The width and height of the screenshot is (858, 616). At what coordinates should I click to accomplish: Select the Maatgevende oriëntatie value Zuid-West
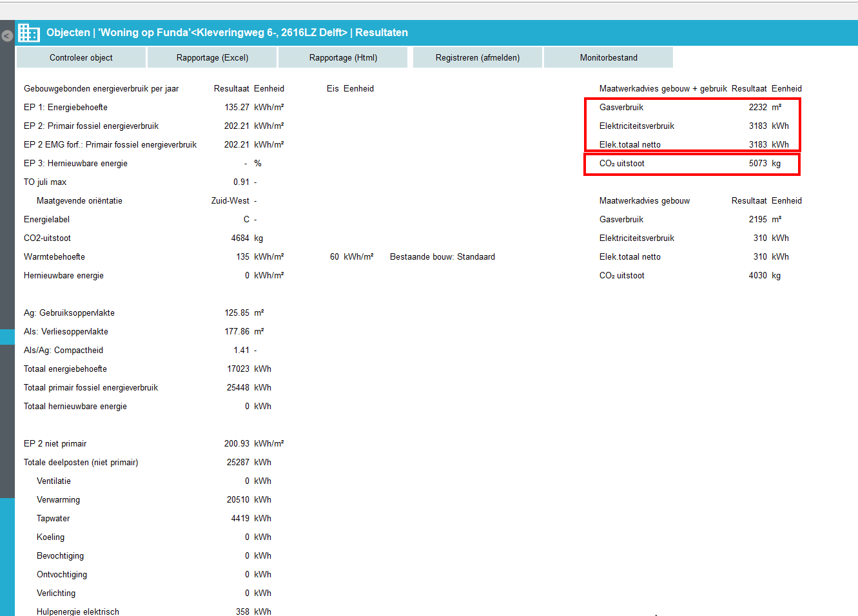pyautogui.click(x=230, y=201)
